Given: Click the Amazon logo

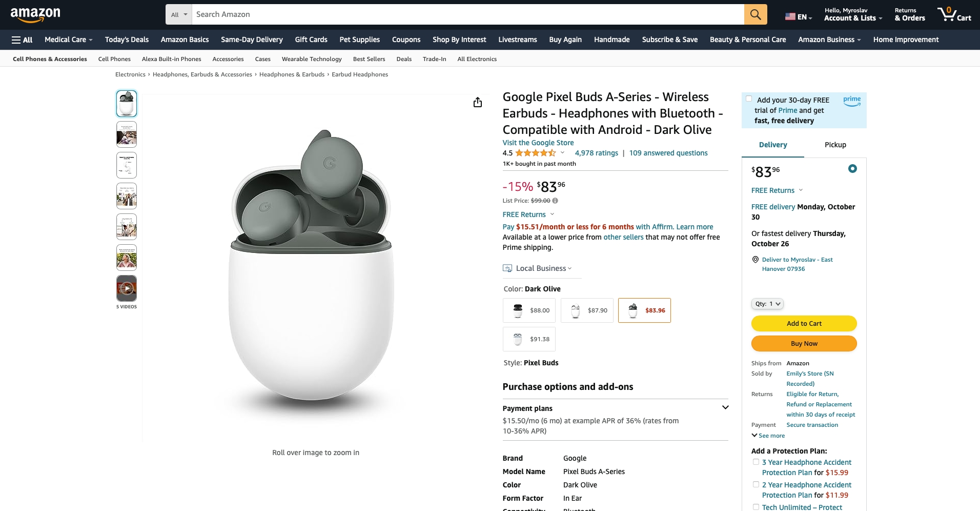Looking at the screenshot, I should [x=35, y=14].
